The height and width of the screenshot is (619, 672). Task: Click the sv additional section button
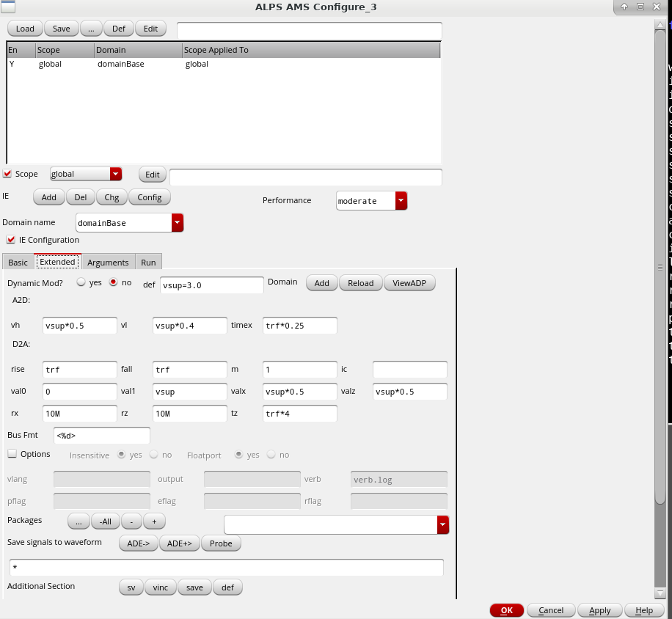[x=131, y=587]
